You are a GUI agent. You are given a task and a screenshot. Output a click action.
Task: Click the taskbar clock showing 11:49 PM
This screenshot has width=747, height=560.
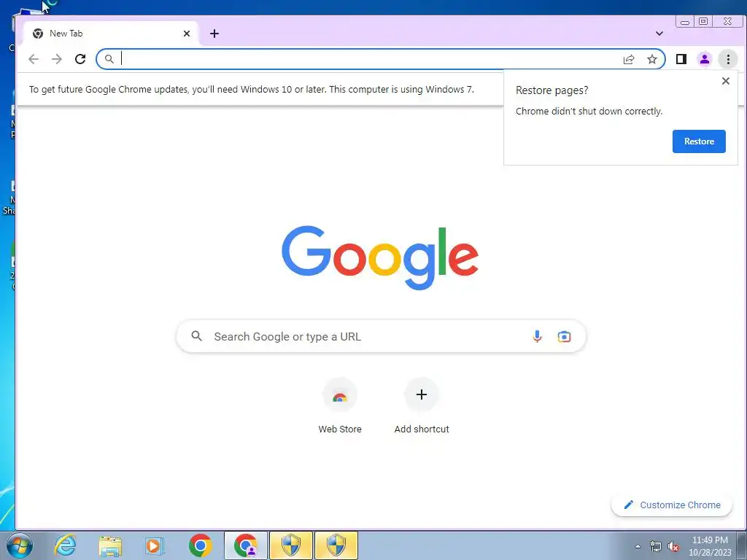710,546
